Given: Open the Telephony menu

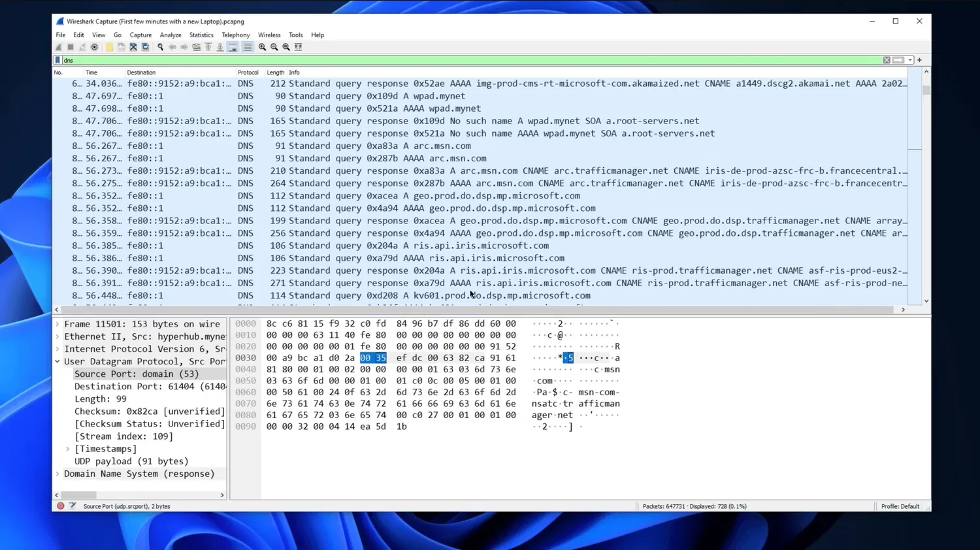Looking at the screenshot, I should point(236,35).
